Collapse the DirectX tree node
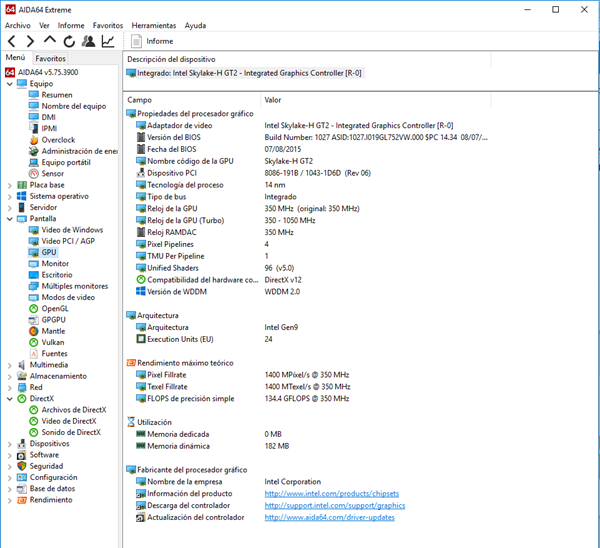The width and height of the screenshot is (600, 548). 10,398
